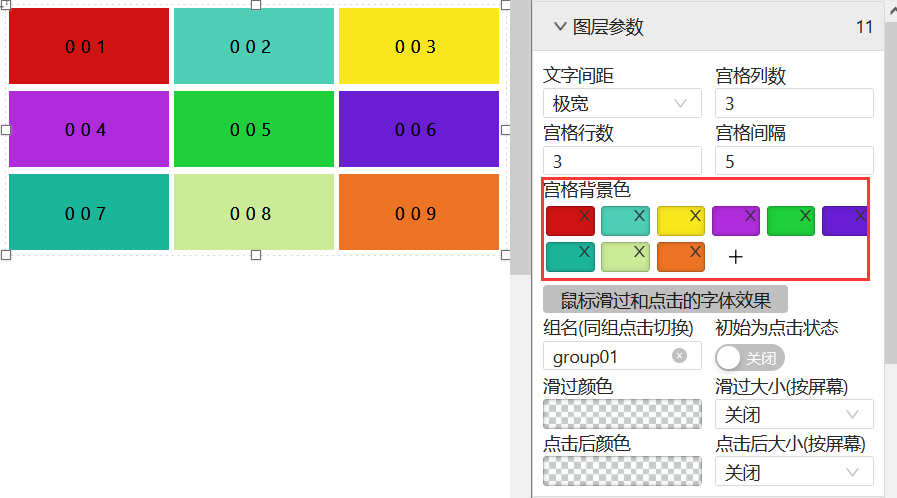
Task: Select the red 001 grid cell
Action: point(89,46)
